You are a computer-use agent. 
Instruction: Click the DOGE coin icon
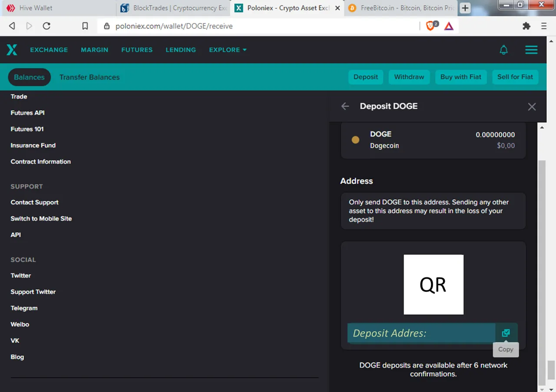coord(355,140)
